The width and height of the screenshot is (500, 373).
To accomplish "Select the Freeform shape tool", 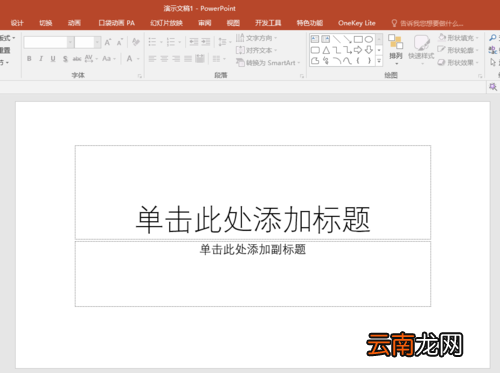I will pyautogui.click(x=315, y=61).
